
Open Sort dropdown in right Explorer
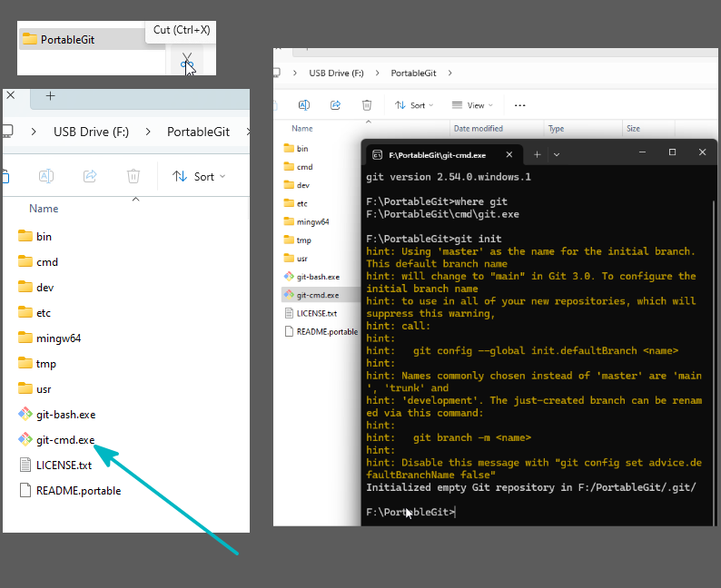414,105
